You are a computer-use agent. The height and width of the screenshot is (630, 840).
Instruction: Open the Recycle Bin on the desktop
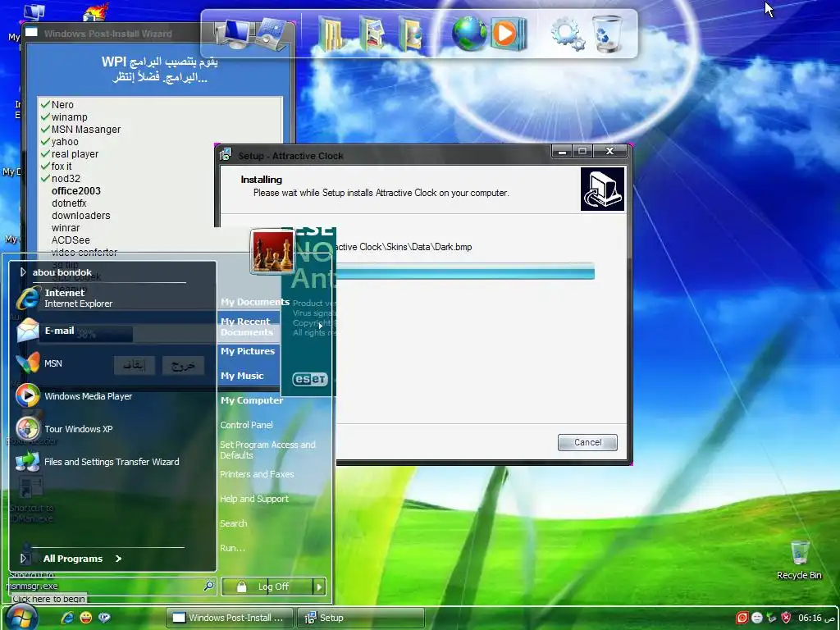pos(799,560)
